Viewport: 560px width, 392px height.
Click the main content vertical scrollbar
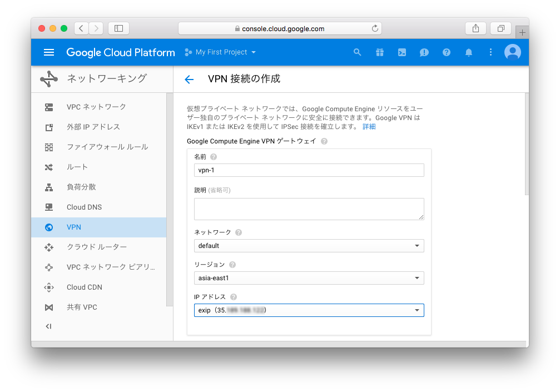coord(527,144)
